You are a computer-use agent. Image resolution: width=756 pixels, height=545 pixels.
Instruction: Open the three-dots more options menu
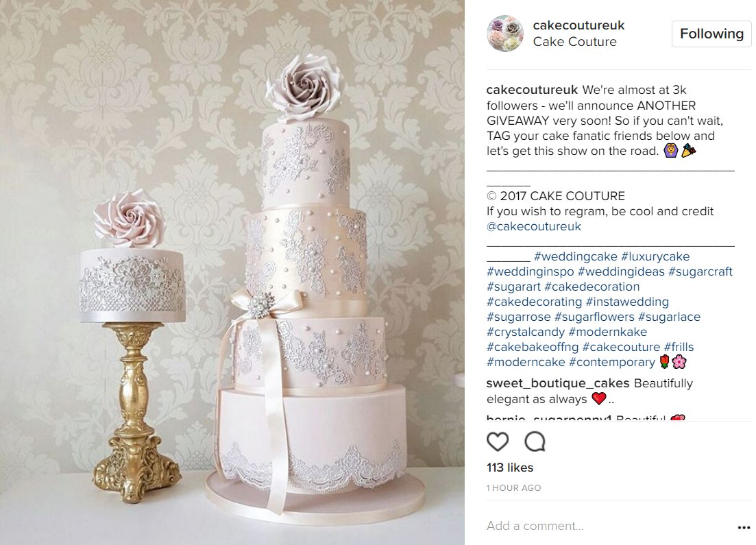pos(744,528)
